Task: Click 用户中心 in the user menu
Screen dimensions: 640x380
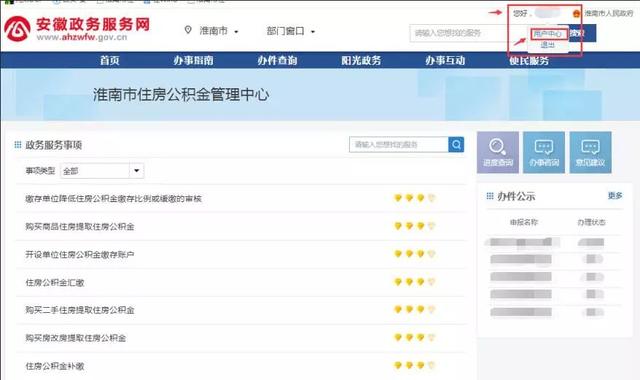Action: 548,34
